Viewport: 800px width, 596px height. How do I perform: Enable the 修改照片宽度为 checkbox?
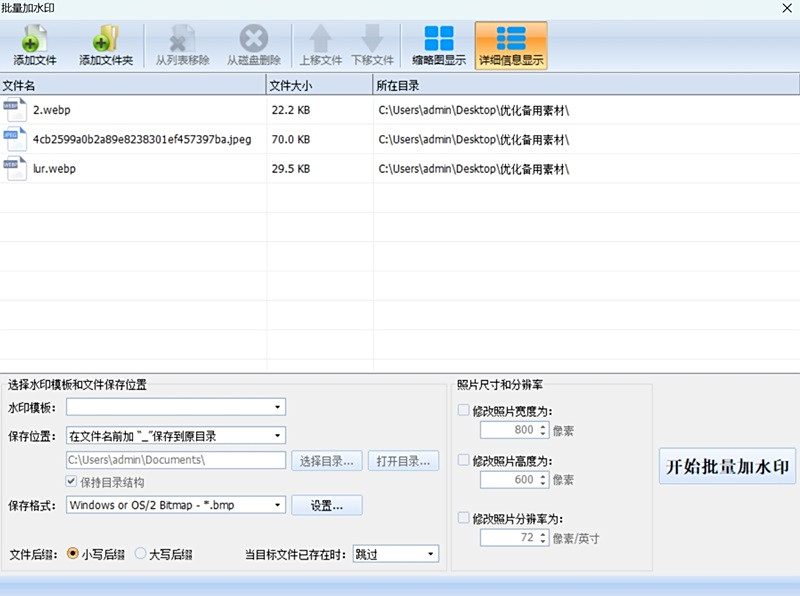click(x=463, y=410)
